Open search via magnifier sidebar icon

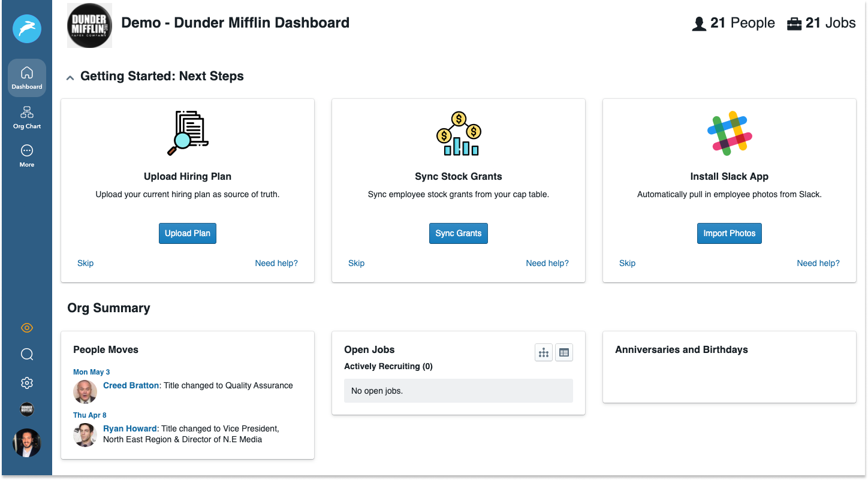[x=27, y=354]
